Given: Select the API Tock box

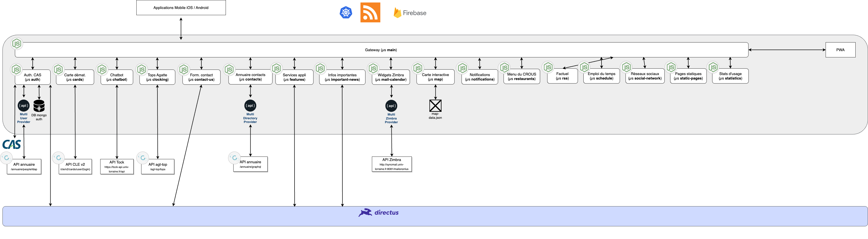Looking at the screenshot, I should (117, 166).
